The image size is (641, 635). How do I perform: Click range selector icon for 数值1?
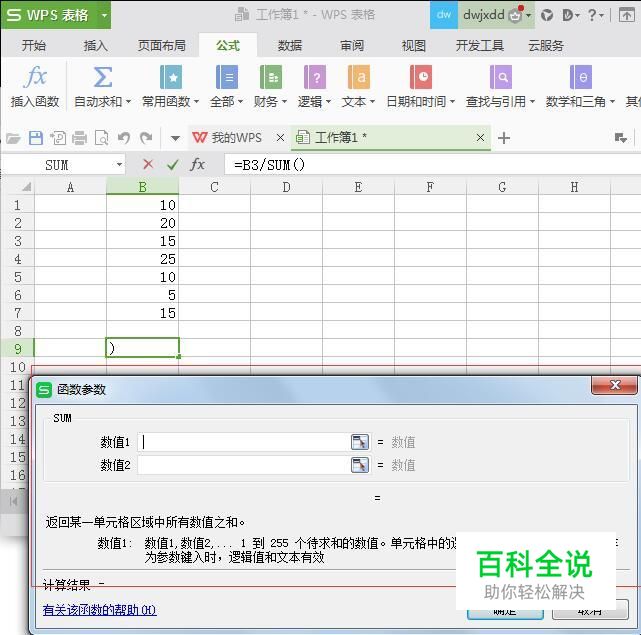coord(360,442)
